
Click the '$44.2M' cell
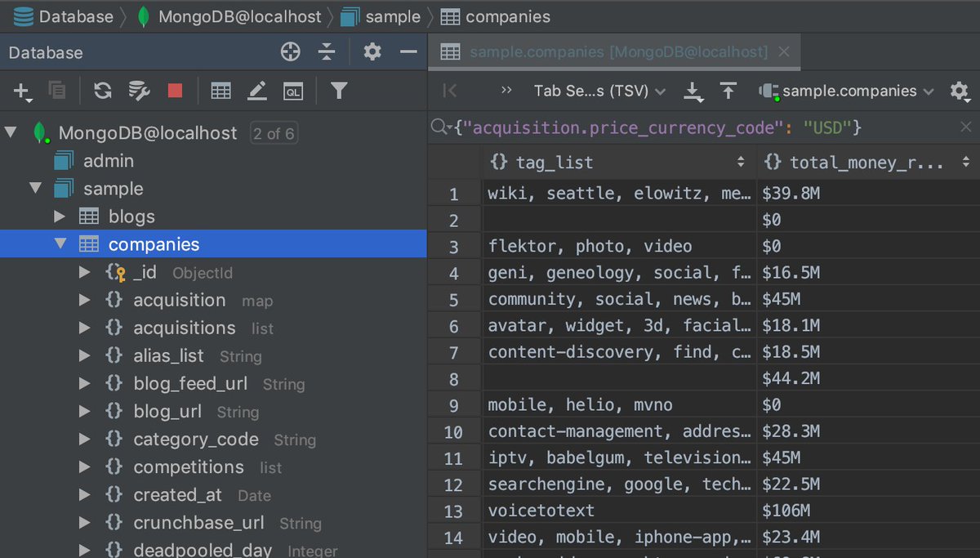click(x=868, y=379)
